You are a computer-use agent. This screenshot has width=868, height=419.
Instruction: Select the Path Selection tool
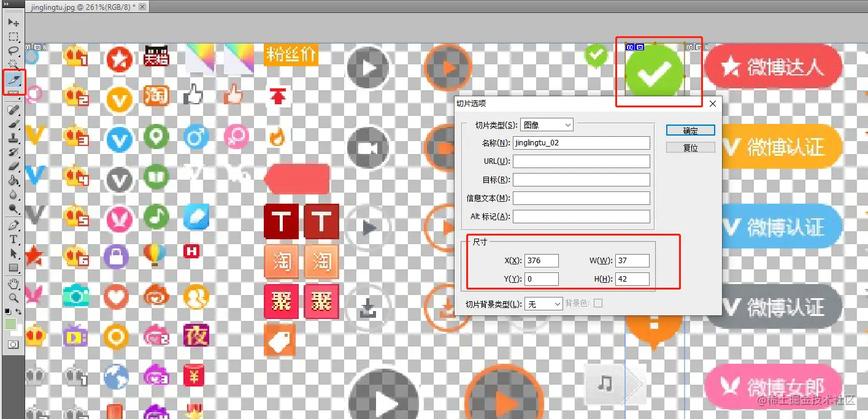click(x=13, y=253)
